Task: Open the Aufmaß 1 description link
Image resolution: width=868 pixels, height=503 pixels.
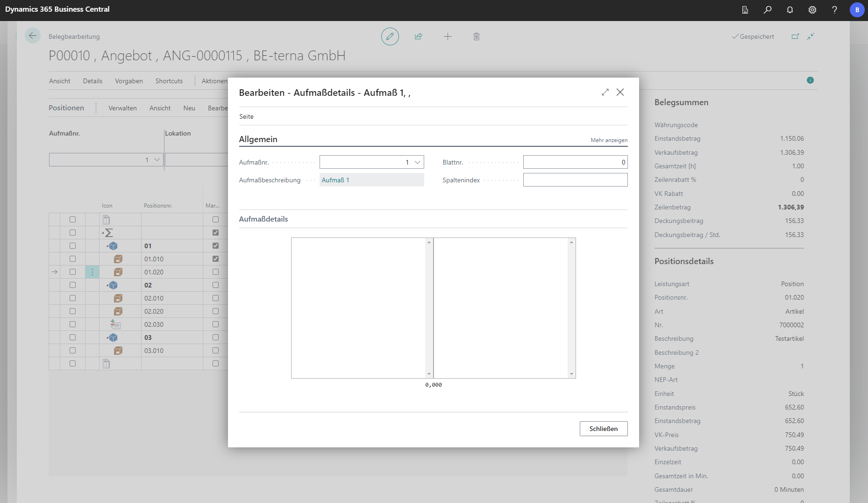Action: click(335, 180)
